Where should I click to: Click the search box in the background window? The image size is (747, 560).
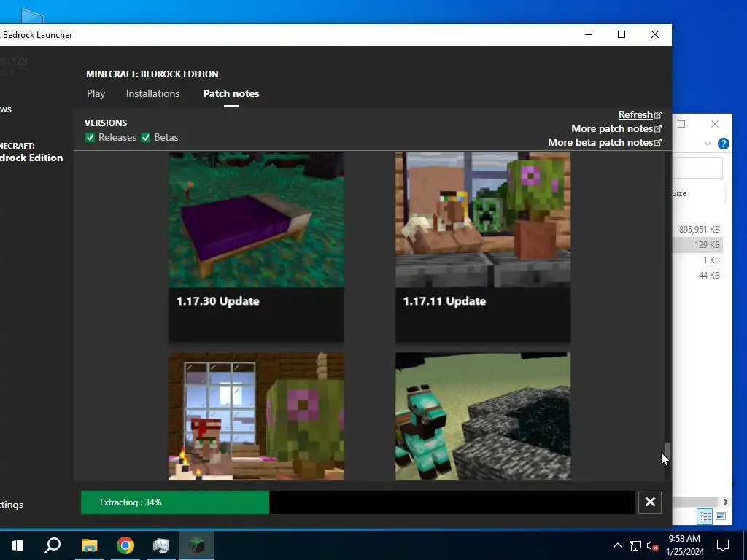pyautogui.click(x=697, y=167)
